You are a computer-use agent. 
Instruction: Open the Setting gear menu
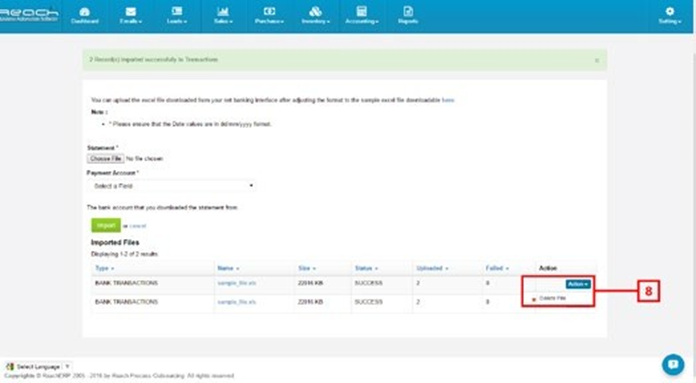[670, 12]
